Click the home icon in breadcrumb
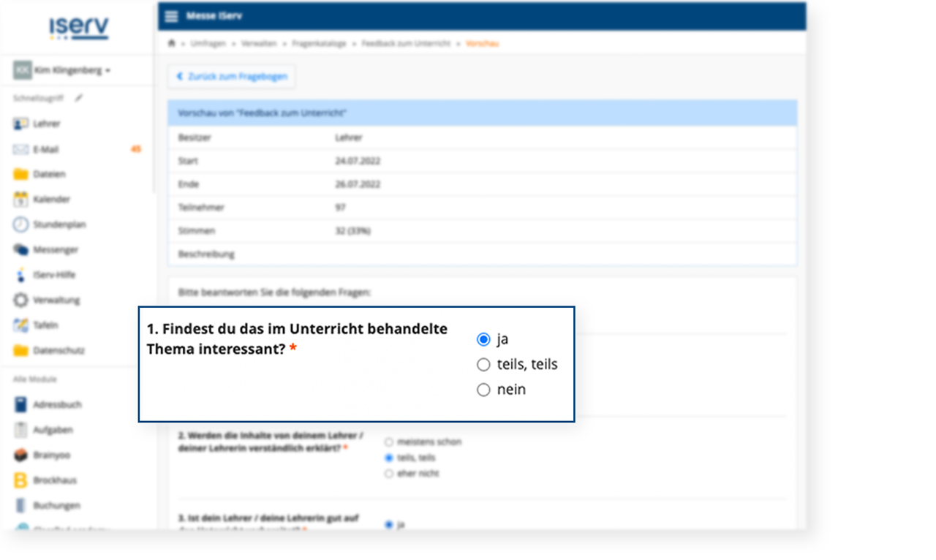The height and width of the screenshot is (560, 936). click(x=172, y=44)
